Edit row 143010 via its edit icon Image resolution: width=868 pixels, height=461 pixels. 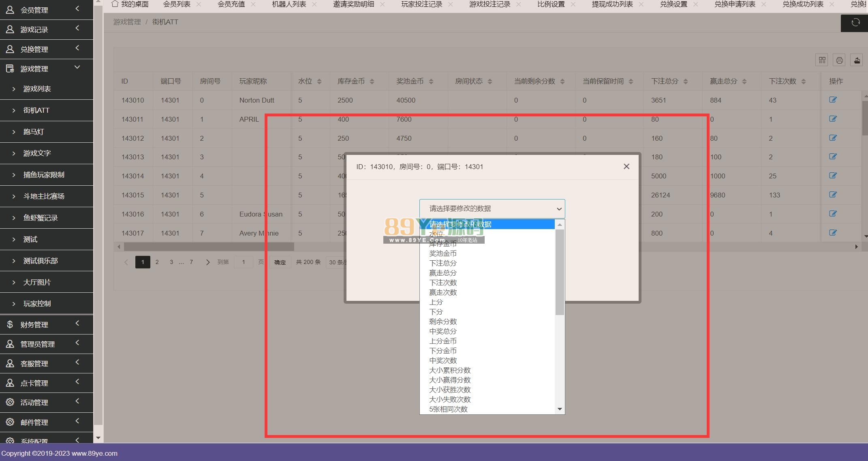point(833,100)
